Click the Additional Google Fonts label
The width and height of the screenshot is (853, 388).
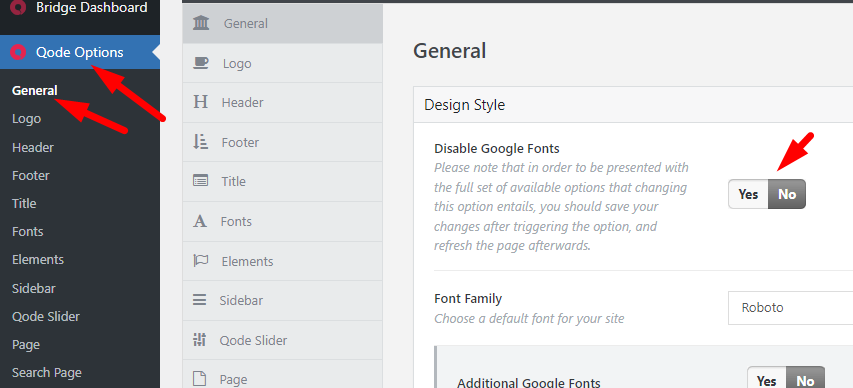529,383
